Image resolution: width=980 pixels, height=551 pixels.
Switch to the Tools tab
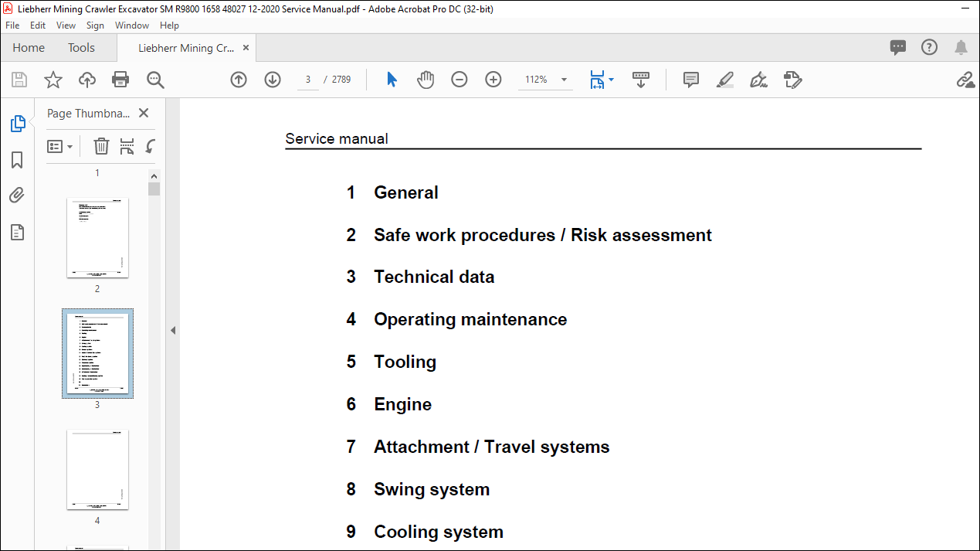click(81, 48)
